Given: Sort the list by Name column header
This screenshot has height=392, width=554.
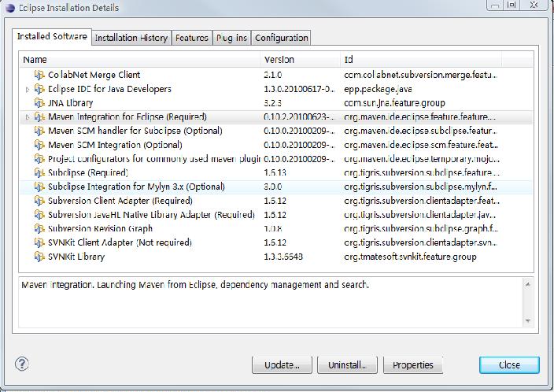Looking at the screenshot, I should tap(140, 59).
